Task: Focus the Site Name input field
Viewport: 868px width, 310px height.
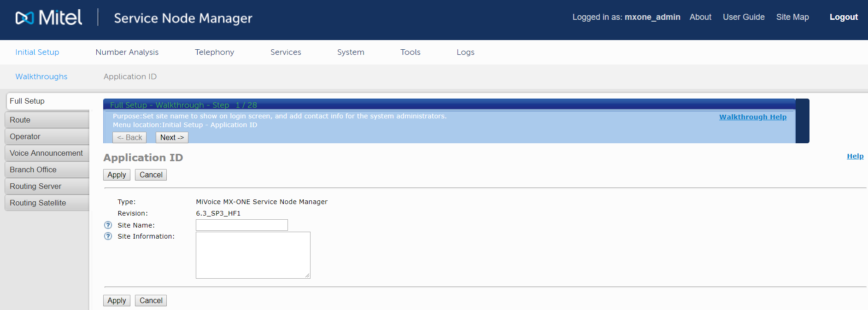Action: [242, 225]
